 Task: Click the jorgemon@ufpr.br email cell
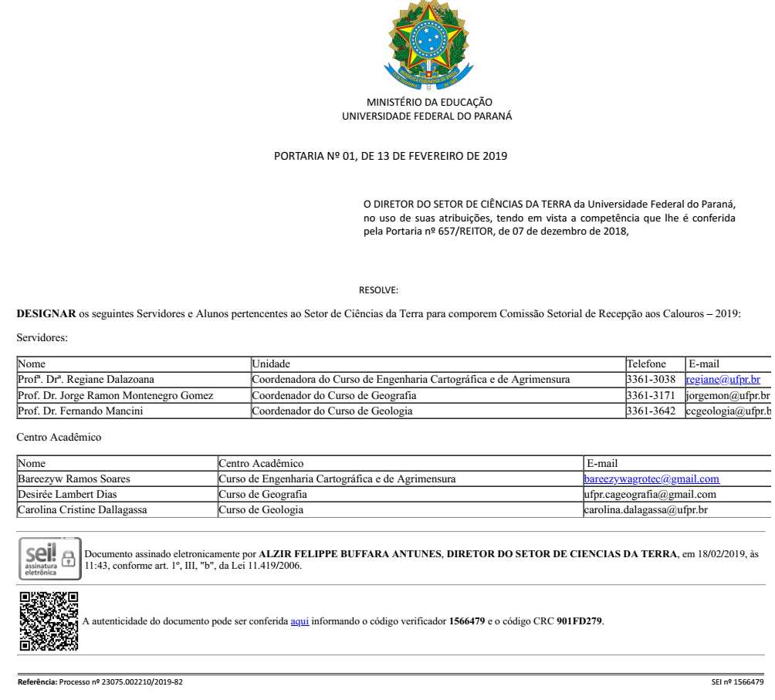coord(728,395)
